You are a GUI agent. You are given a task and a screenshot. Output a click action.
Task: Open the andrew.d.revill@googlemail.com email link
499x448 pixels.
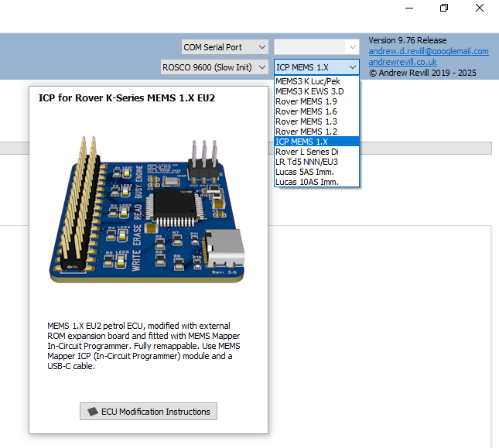click(x=428, y=51)
